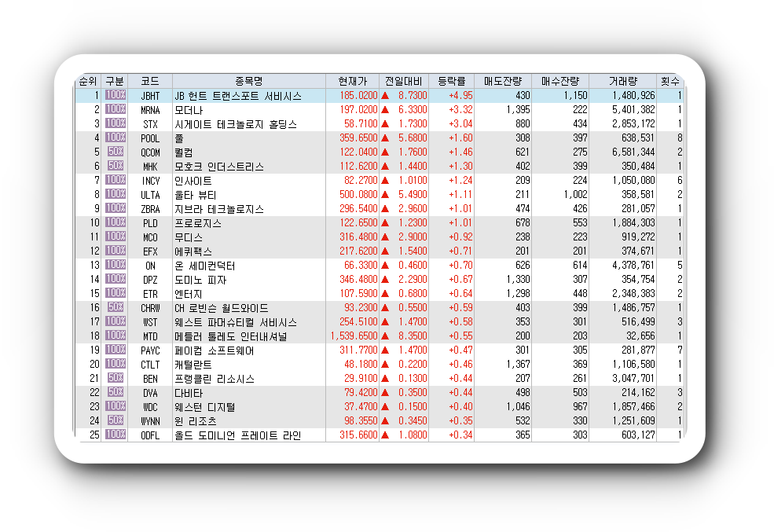The image size is (774, 532).
Task: Sort by the 코드 column header
Action: click(150, 81)
